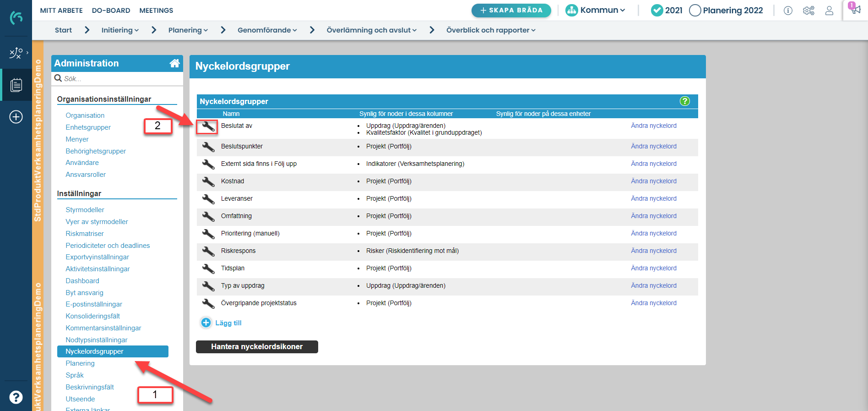Screen dimensions: 868x411
Task: Open Ansvarsroller in admin menu
Action: pyautogui.click(x=86, y=175)
